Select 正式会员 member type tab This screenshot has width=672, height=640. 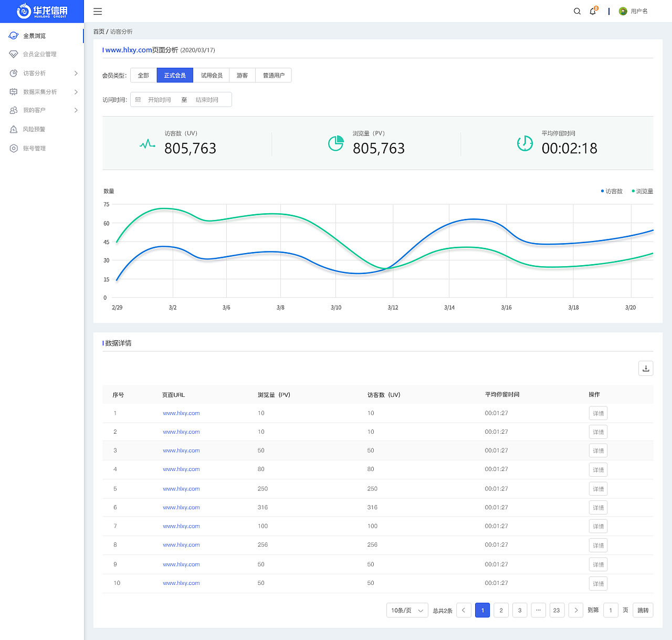click(x=175, y=76)
